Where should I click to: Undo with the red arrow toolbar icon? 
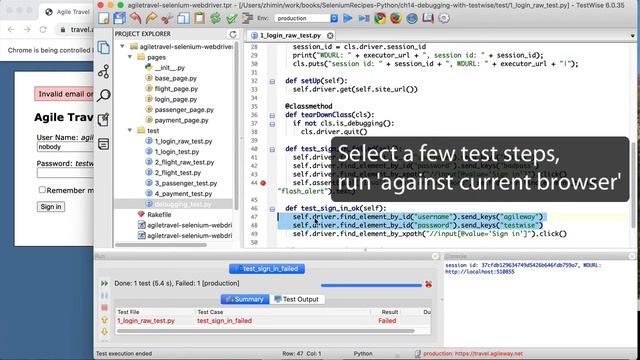point(136,18)
